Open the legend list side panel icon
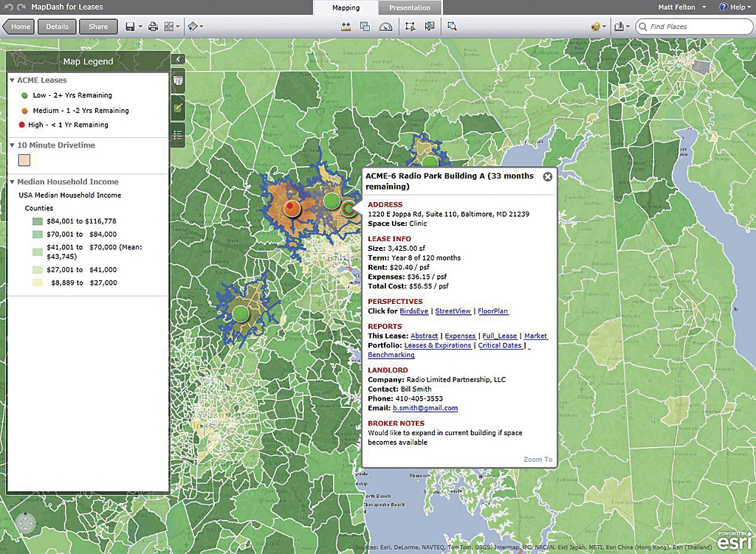This screenshot has width=756, height=554. pos(178,135)
